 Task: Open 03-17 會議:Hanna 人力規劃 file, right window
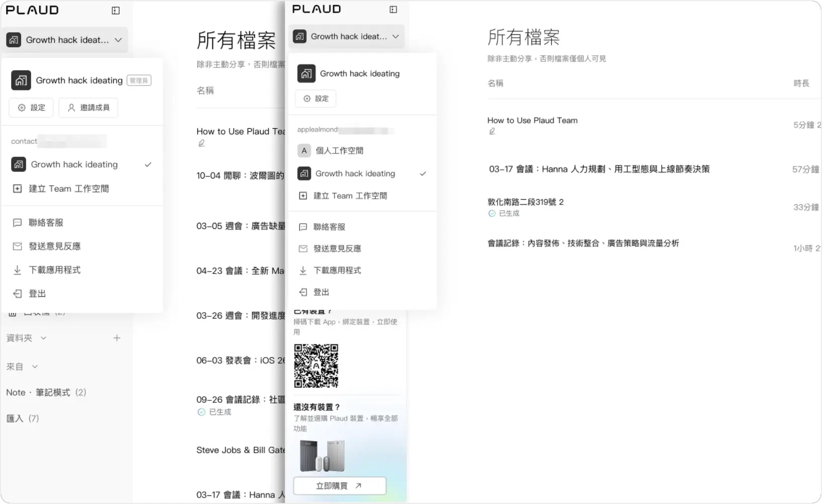point(599,169)
